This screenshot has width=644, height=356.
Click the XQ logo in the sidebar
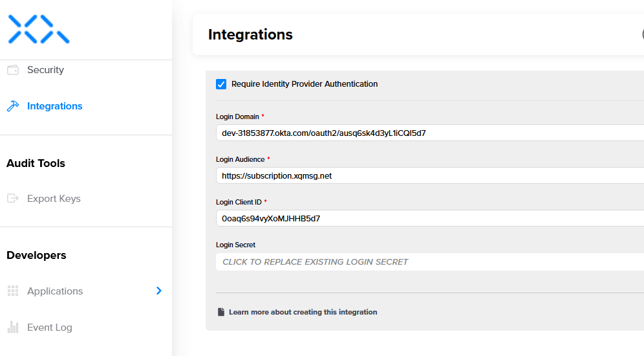[38, 29]
